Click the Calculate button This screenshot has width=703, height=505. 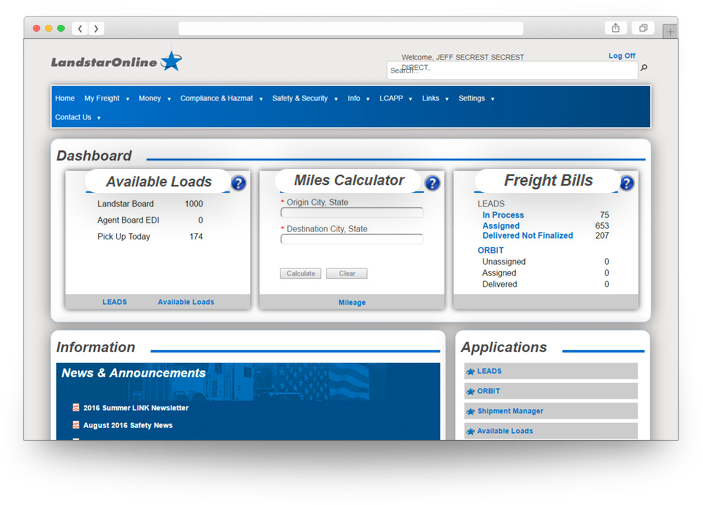[x=300, y=274]
